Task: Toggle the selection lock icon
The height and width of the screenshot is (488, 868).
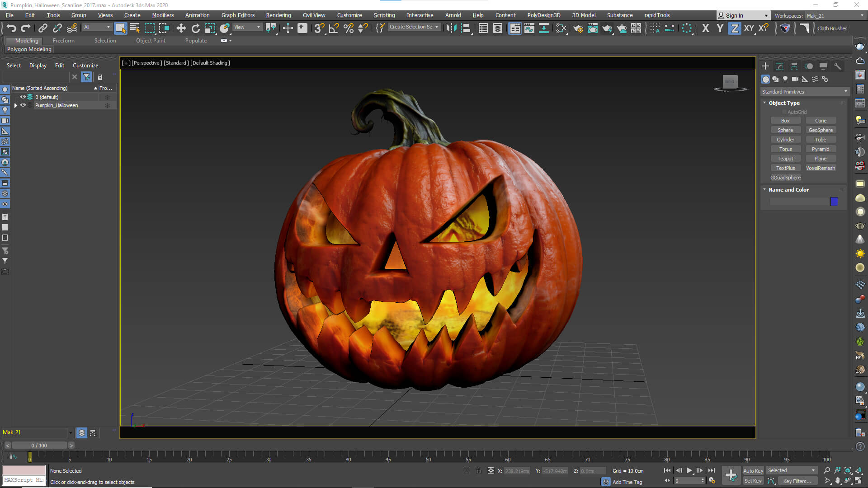Action: 479,471
